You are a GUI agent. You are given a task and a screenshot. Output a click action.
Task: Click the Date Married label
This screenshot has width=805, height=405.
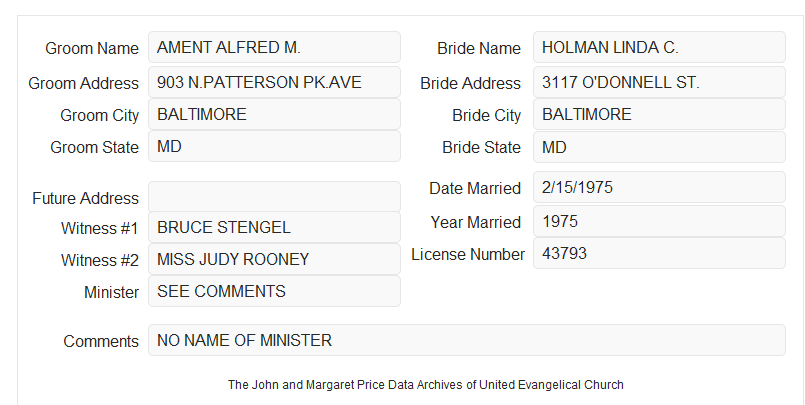(x=475, y=188)
